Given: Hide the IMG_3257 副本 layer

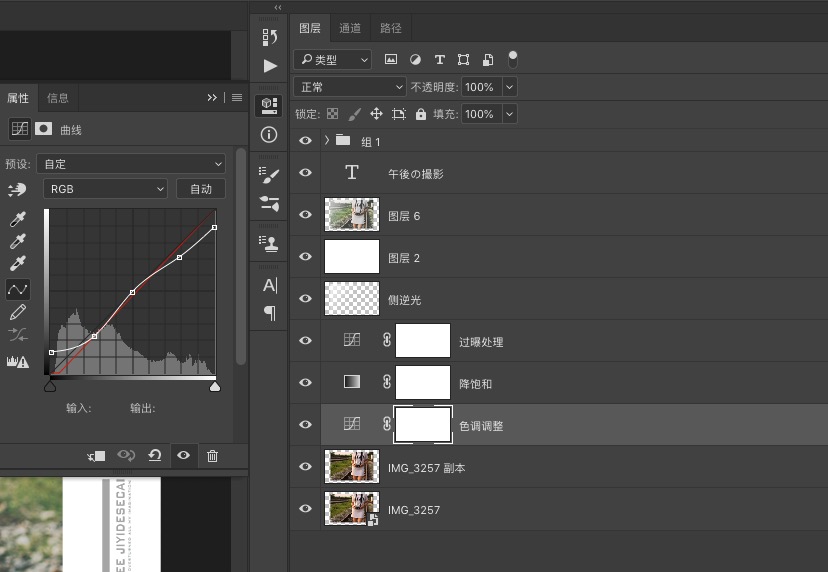Looking at the screenshot, I should (x=306, y=467).
